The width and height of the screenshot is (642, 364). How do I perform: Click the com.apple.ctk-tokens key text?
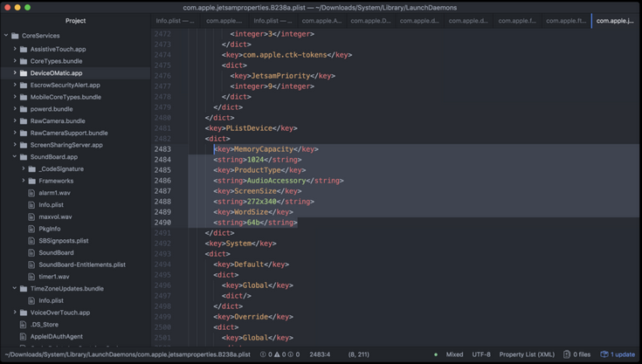coord(285,55)
